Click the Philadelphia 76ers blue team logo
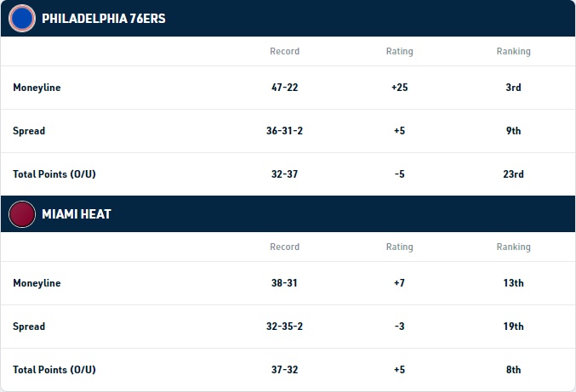Image resolution: width=576 pixels, height=392 pixels. [x=22, y=19]
